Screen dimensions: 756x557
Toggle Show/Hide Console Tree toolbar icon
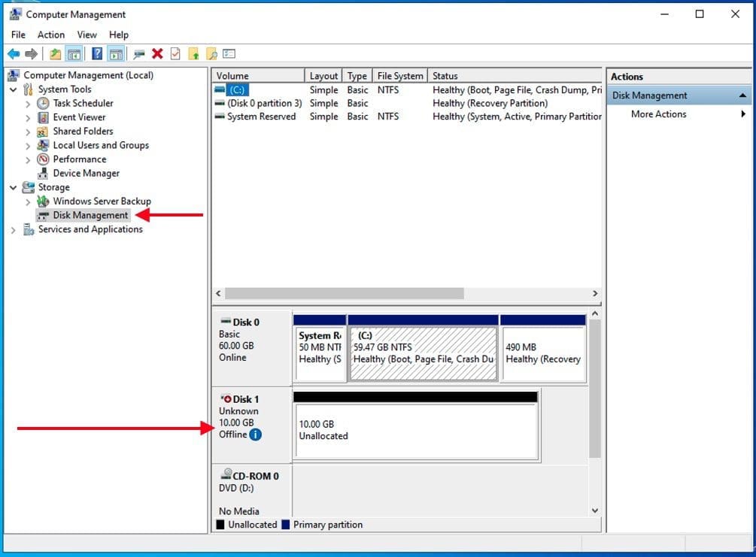[74, 54]
